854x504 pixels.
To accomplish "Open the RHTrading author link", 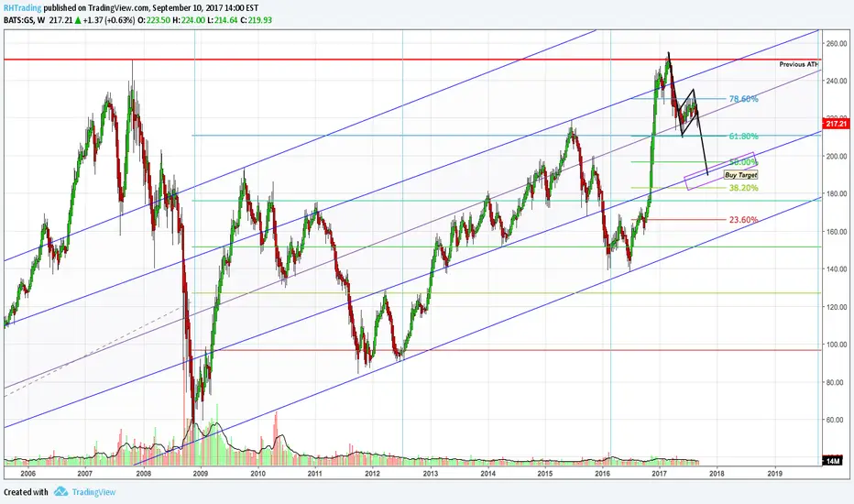I will [x=22, y=8].
